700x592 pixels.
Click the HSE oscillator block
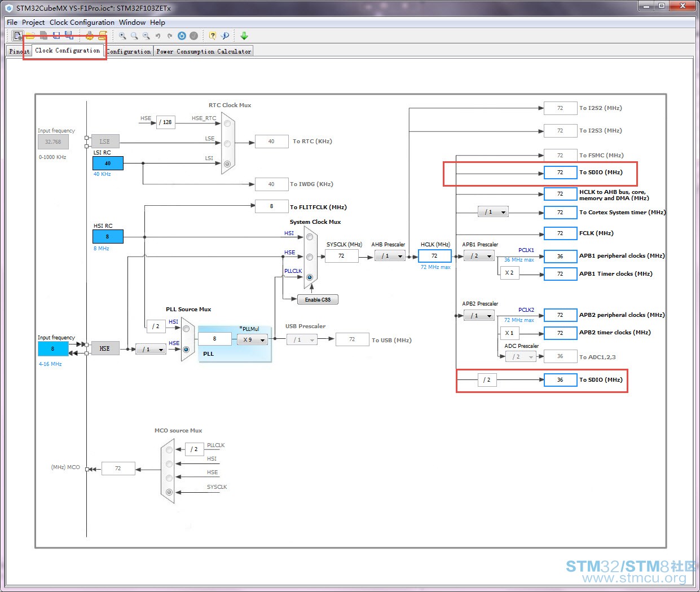[x=105, y=348]
